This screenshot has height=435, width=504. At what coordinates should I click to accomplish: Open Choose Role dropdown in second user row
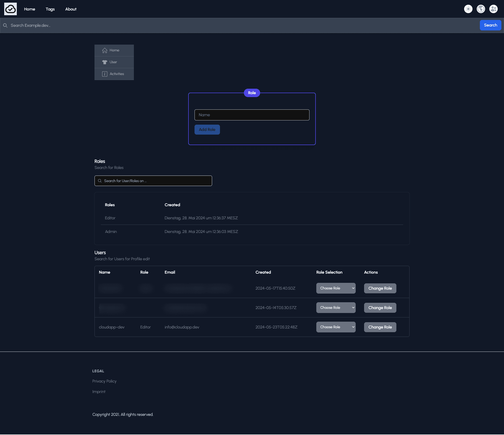pos(336,307)
